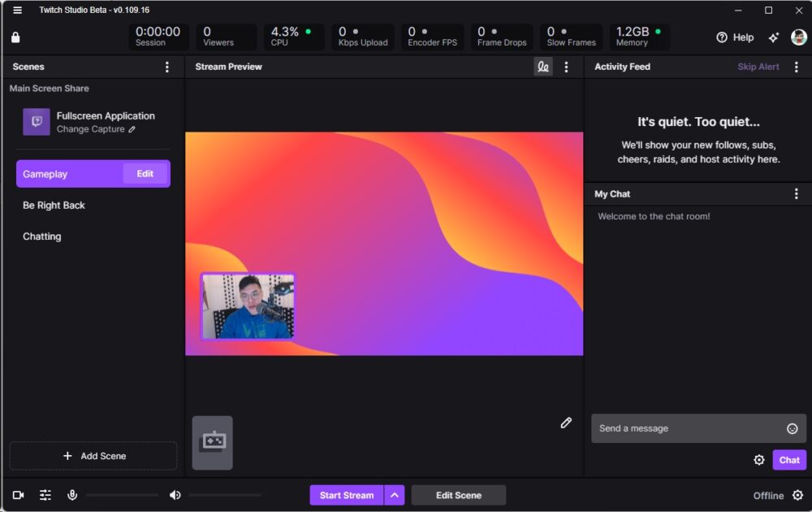This screenshot has height=512, width=812.
Task: Switch to the Chatting scene
Action: (x=41, y=236)
